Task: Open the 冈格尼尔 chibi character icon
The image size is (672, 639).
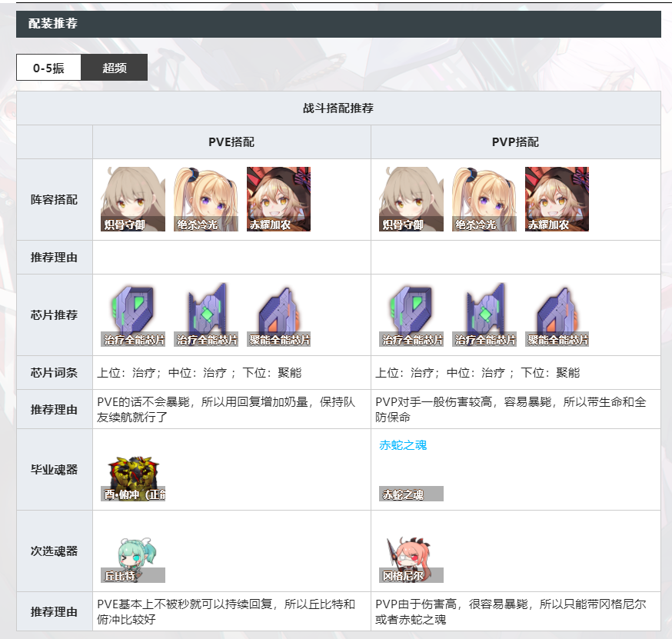Action: [x=411, y=559]
